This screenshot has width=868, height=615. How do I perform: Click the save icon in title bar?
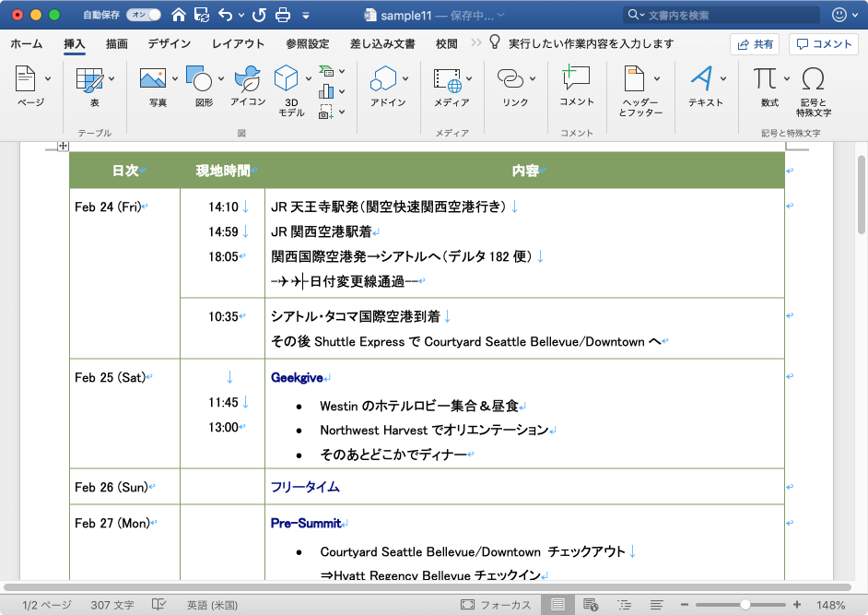(202, 15)
